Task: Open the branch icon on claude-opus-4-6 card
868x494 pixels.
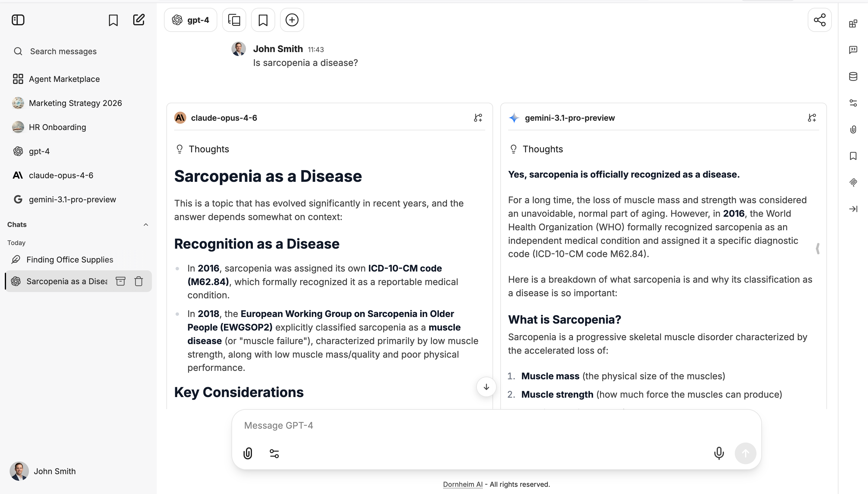Action: click(x=478, y=117)
